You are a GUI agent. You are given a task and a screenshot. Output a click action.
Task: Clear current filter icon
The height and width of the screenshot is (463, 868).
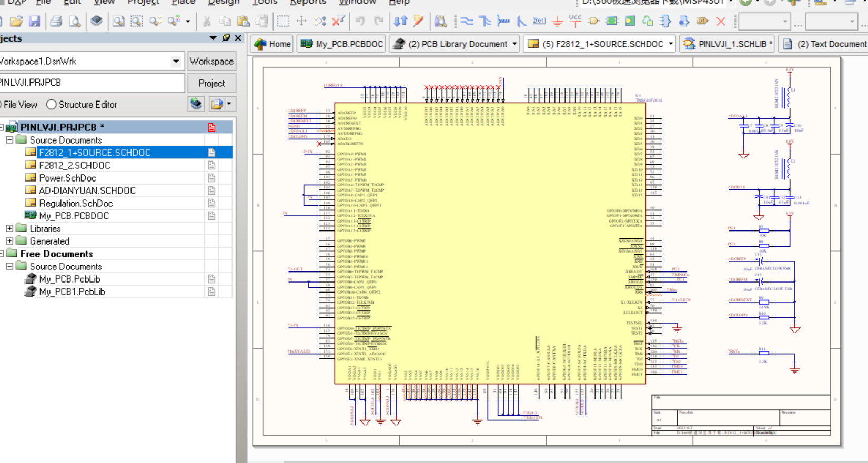click(339, 22)
